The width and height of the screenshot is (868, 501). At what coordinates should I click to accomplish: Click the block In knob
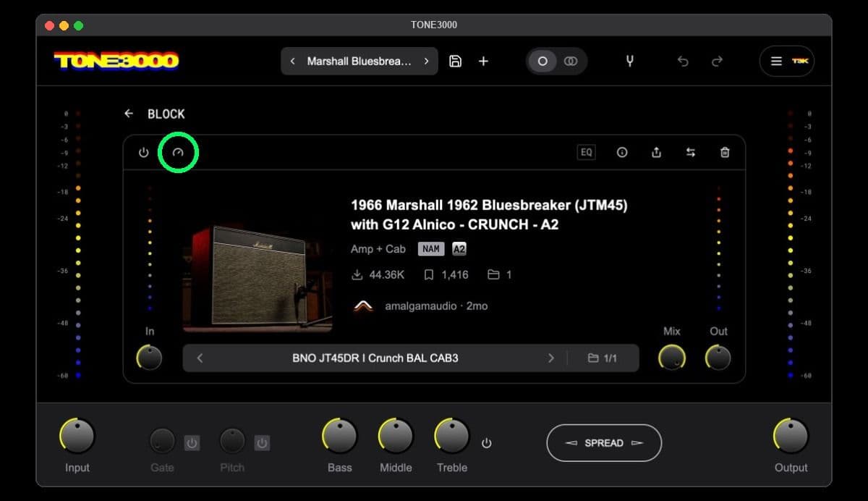[149, 357]
